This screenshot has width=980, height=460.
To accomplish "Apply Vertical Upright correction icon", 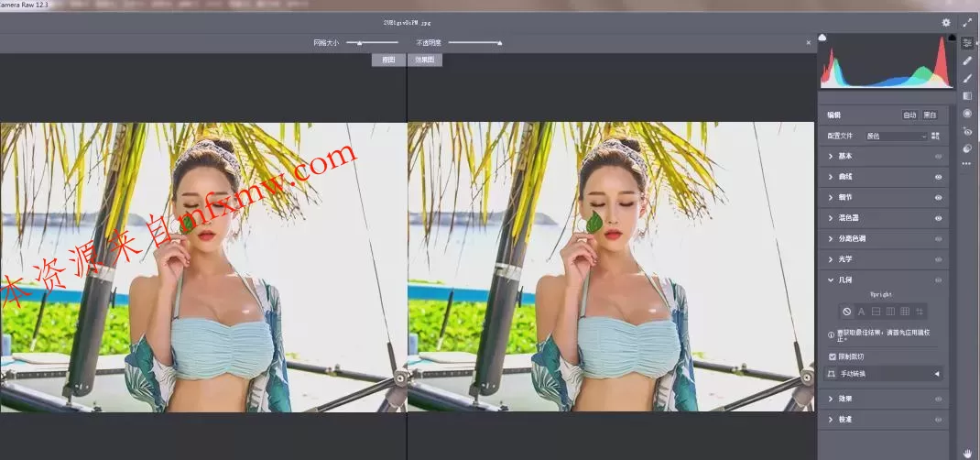I will coord(890,312).
